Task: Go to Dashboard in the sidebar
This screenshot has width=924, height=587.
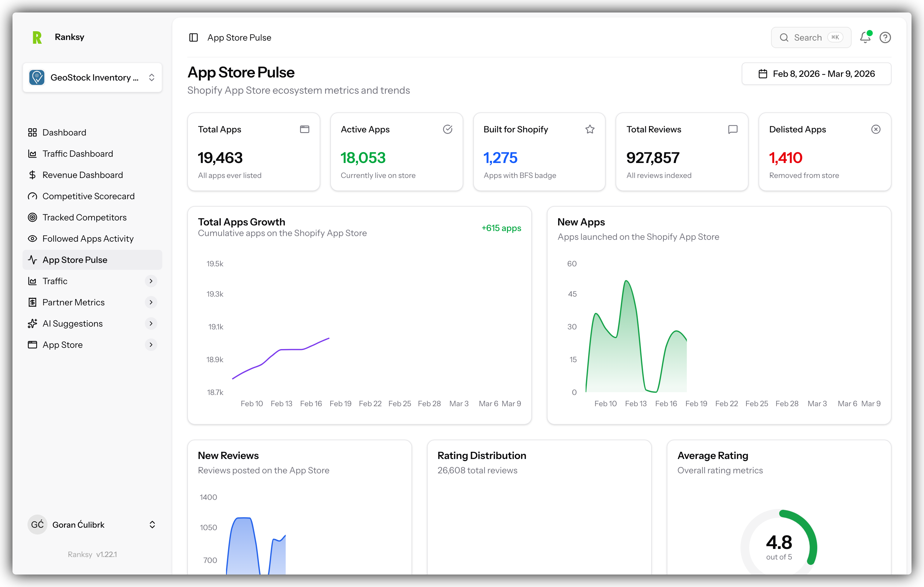Action: (x=92, y=132)
